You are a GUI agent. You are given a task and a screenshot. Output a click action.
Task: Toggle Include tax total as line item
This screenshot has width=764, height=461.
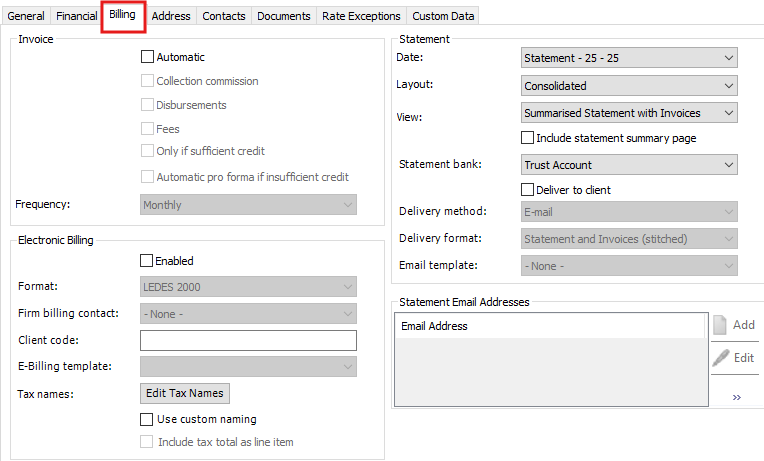click(x=146, y=442)
